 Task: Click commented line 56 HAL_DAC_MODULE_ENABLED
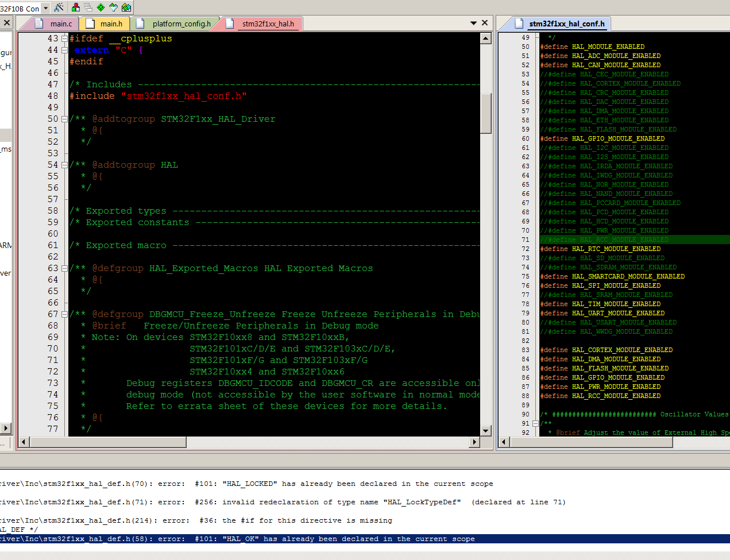click(604, 102)
